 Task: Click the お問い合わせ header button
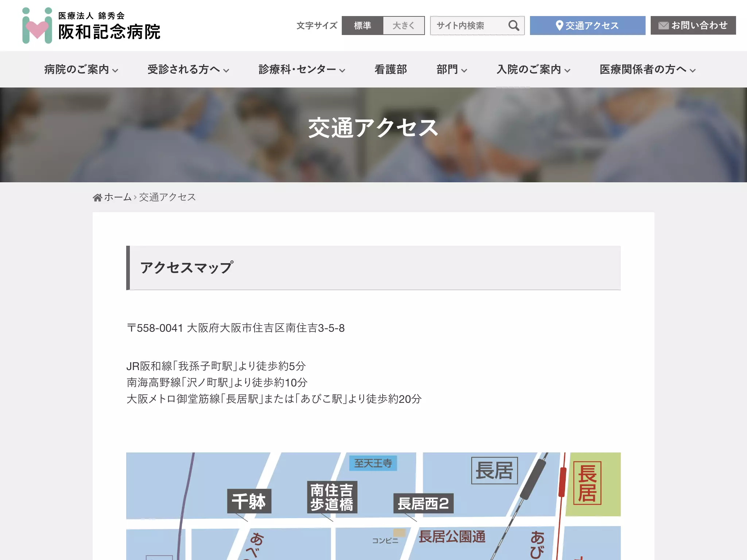693,26
